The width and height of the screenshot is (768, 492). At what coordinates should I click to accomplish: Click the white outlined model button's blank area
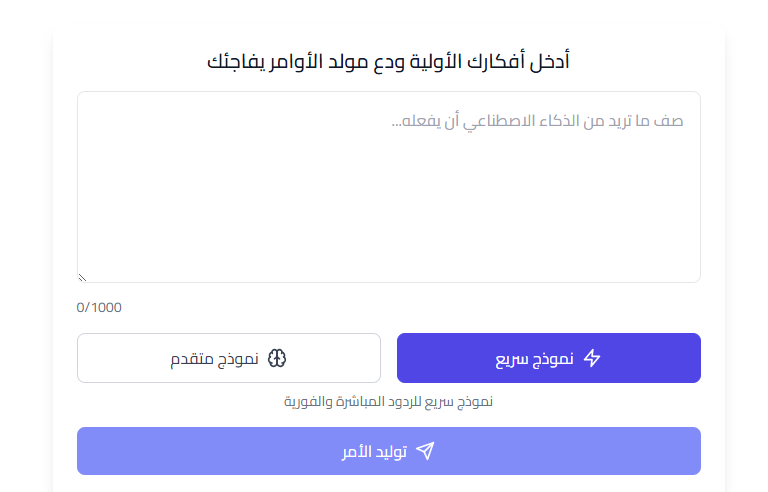pyautogui.click(x=130, y=358)
